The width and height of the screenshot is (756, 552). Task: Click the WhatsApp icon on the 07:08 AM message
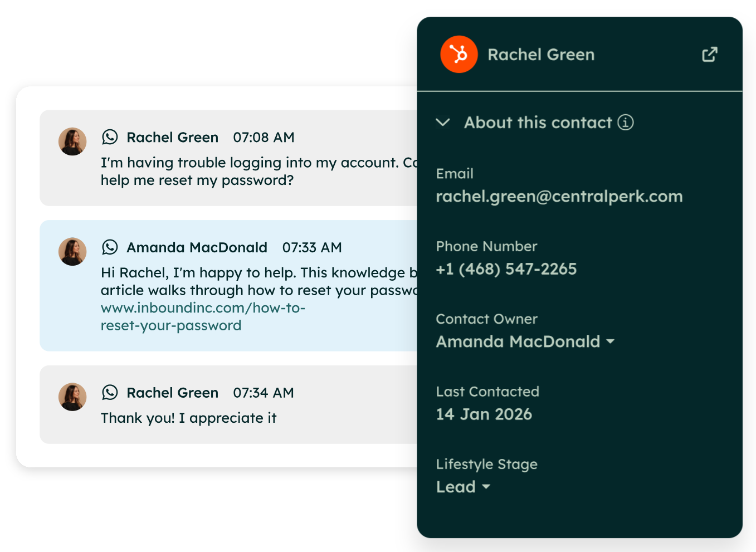110,137
